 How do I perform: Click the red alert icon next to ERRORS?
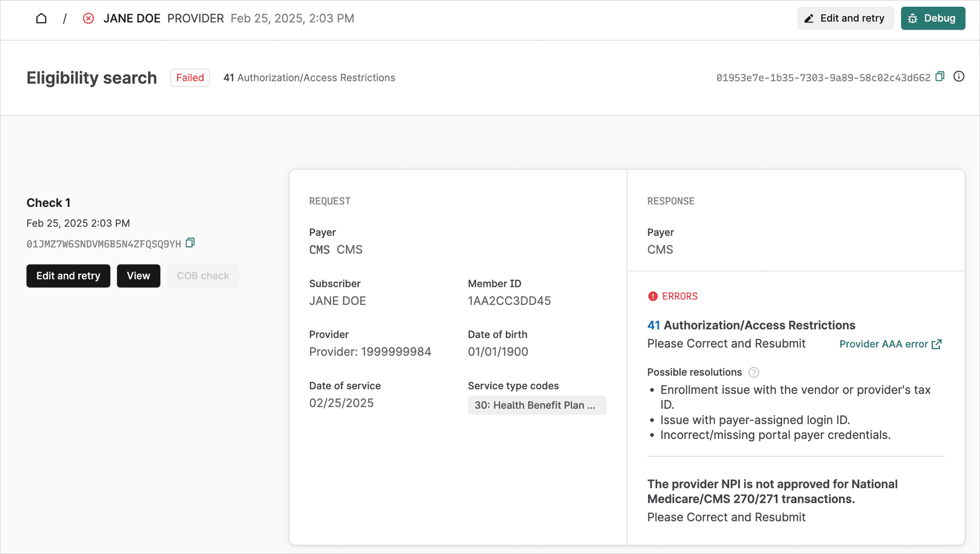[653, 296]
